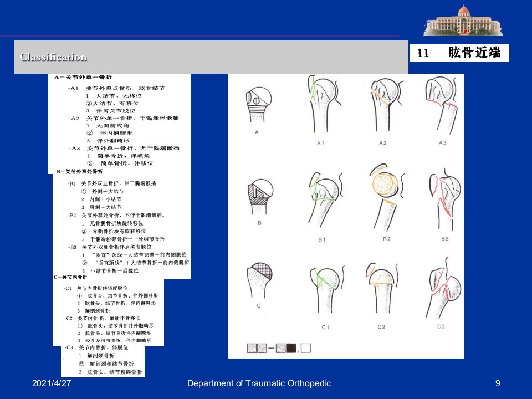532x399 pixels.
Task: Click the line '-B2 关节外双处骨折，不伴干骺端嵌插'
Action: pyautogui.click(x=117, y=216)
